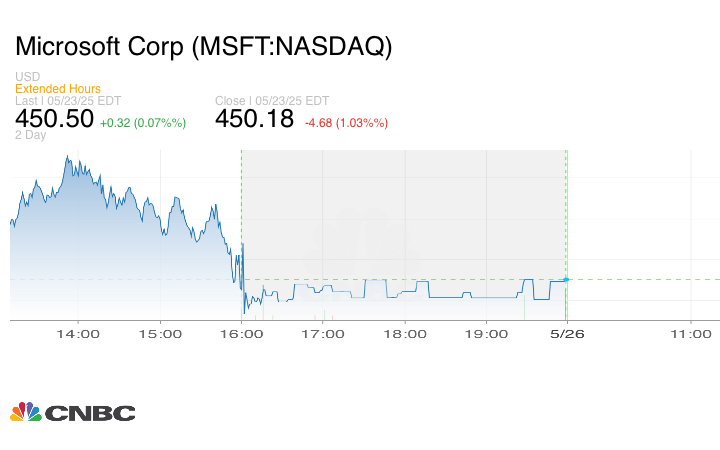The width and height of the screenshot is (720, 450).
Task: Click the USD currency label
Action: (x=28, y=77)
